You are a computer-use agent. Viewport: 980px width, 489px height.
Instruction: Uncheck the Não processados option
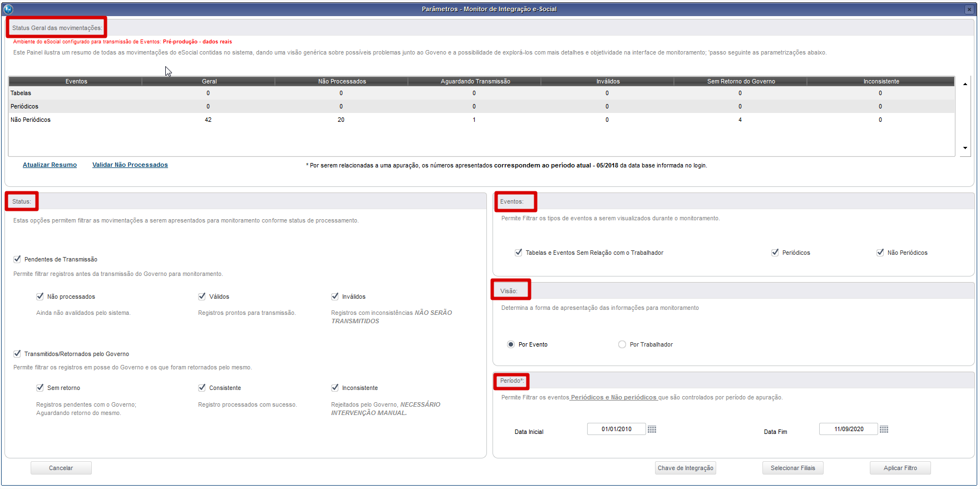(x=40, y=297)
